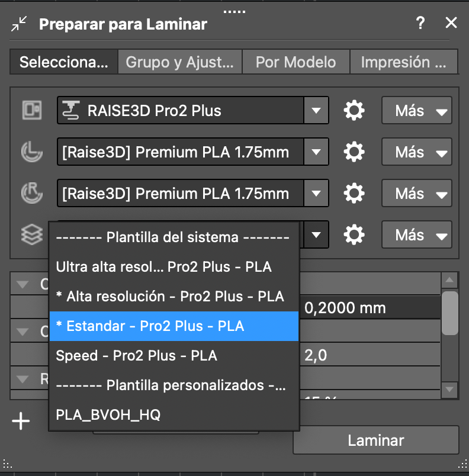This screenshot has height=476, width=469.
Task: Expand right extruder Premium PLA dropdown
Action: point(317,194)
